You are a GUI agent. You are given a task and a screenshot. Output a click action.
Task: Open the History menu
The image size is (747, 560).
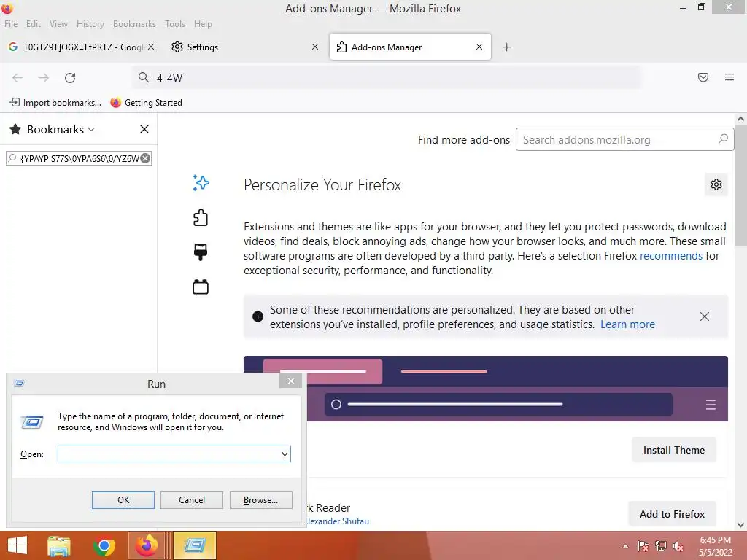[x=90, y=24]
